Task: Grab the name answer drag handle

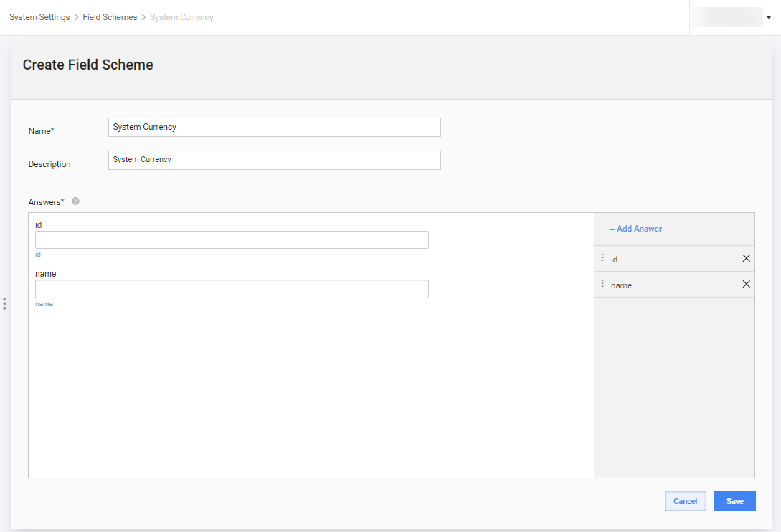Action: (x=602, y=283)
